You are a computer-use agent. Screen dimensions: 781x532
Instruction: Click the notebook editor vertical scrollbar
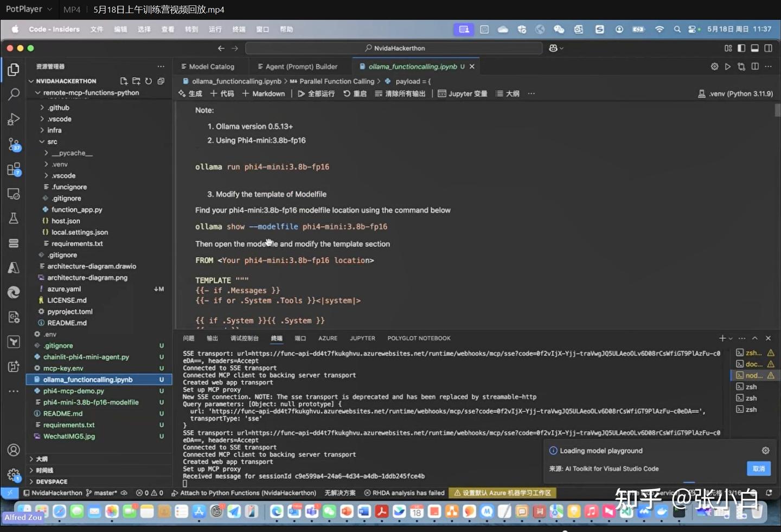(x=777, y=110)
